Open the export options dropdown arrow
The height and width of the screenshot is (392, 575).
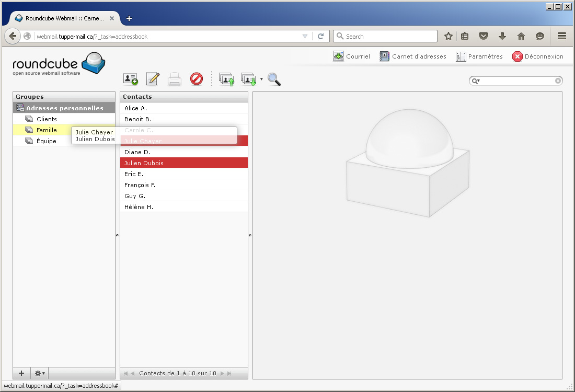click(261, 79)
